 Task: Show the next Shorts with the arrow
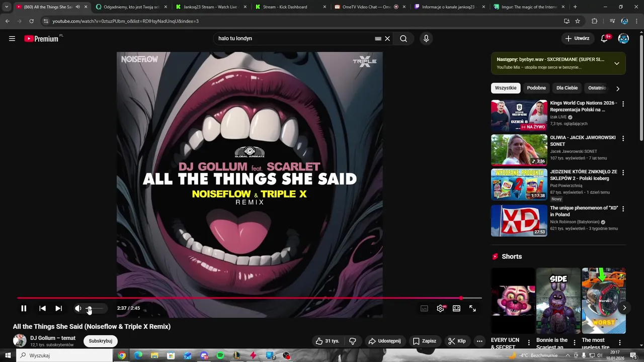point(624,308)
